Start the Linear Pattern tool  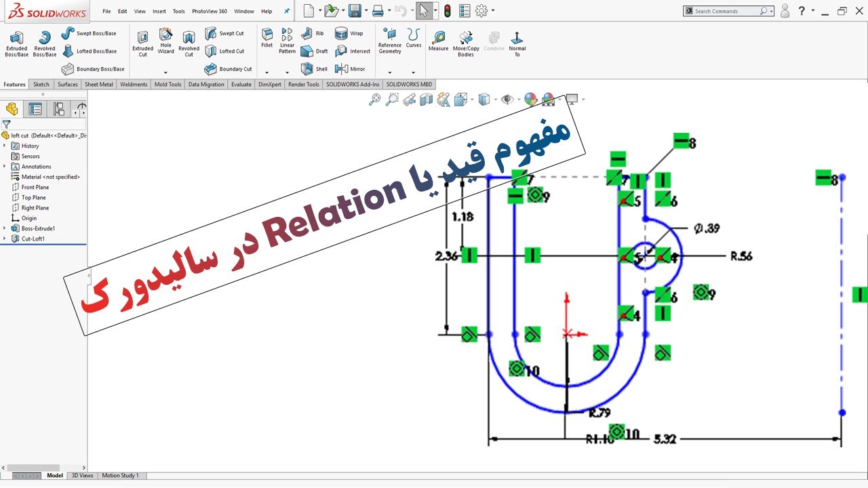tap(287, 41)
